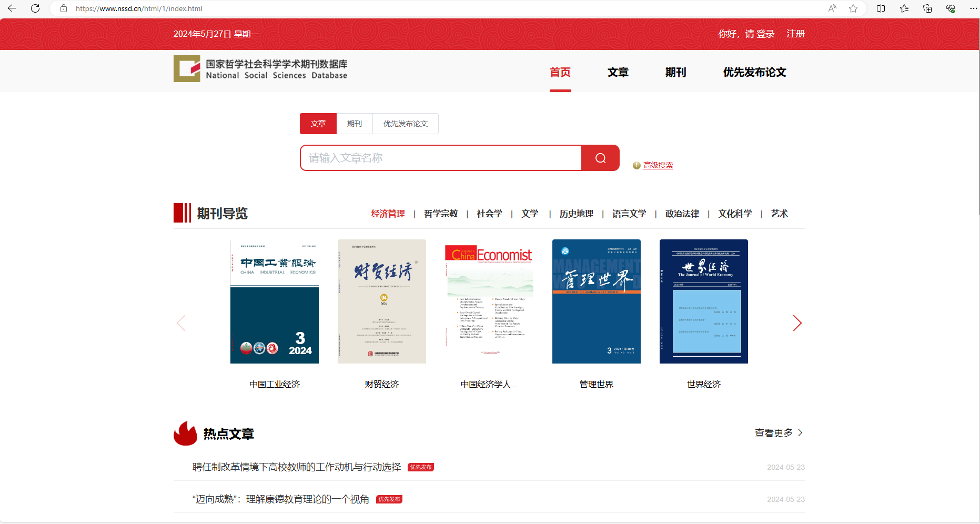Click the 注册 link
Viewport: 980px width, 524px height.
[795, 34]
